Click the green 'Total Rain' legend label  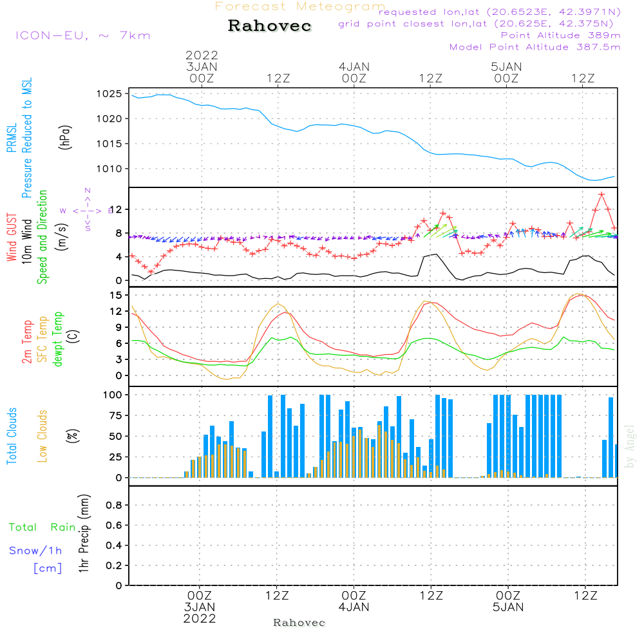click(43, 527)
